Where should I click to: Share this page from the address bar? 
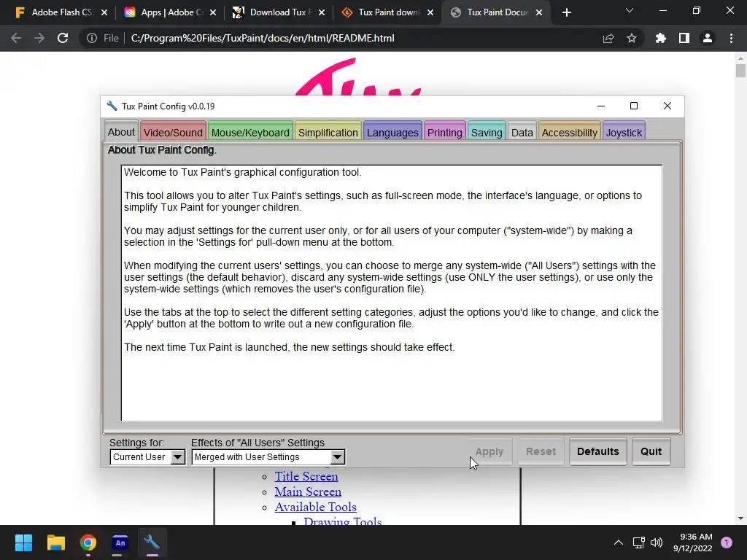tap(608, 38)
